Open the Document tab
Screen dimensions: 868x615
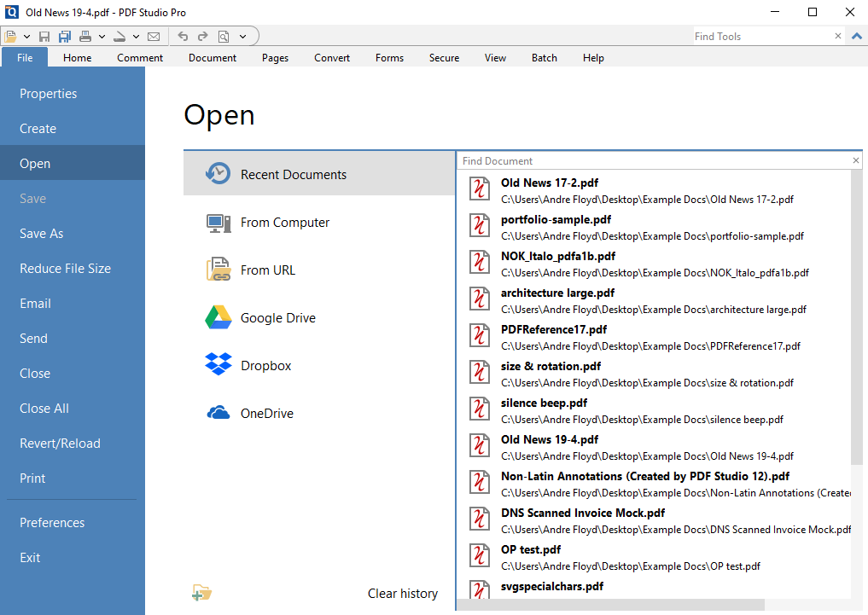coord(213,57)
